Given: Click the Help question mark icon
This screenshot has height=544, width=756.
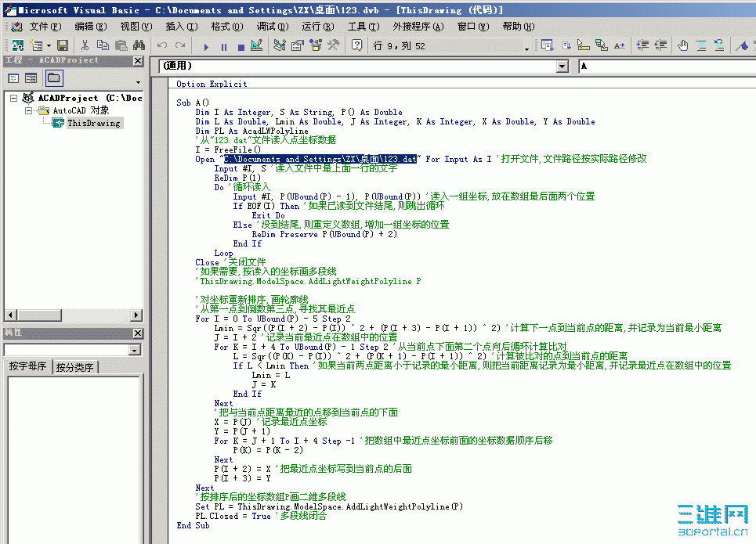Looking at the screenshot, I should [x=356, y=45].
